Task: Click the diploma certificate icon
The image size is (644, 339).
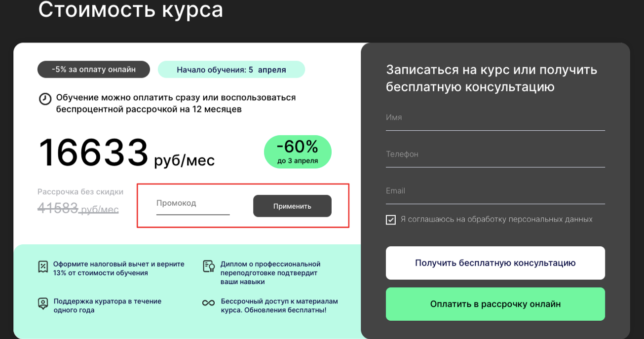Action: (209, 266)
